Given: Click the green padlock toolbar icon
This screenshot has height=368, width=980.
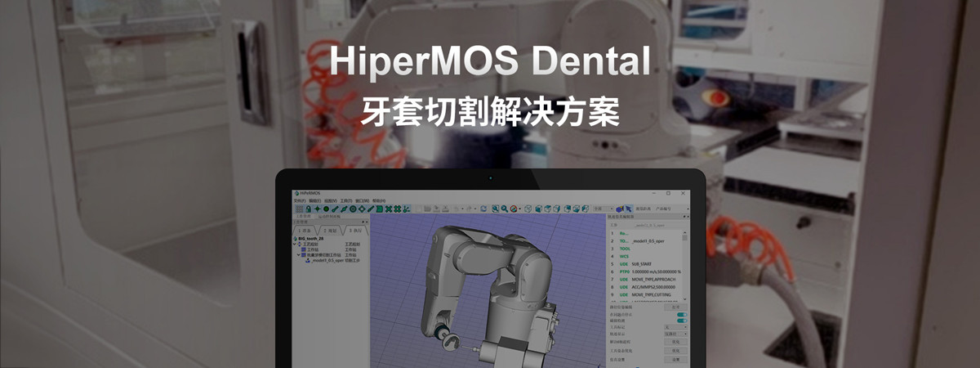Looking at the screenshot, I should coord(308,209).
